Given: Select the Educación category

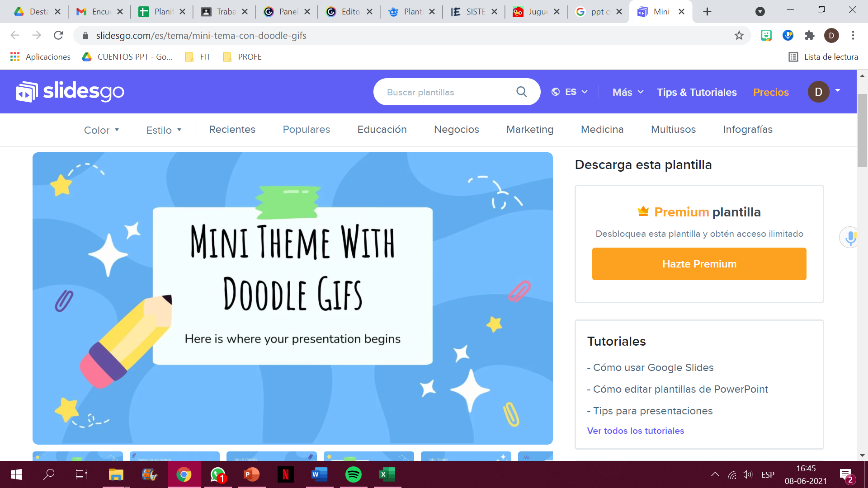Looking at the screenshot, I should point(382,130).
